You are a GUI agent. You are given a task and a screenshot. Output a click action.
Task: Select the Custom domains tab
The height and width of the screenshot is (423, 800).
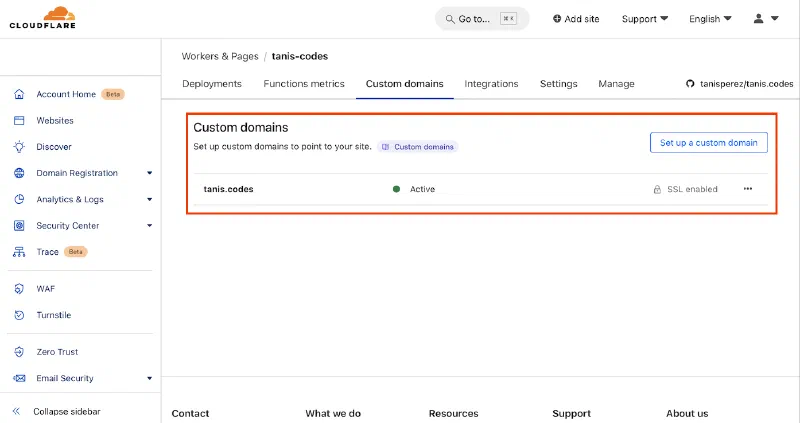pyautogui.click(x=405, y=84)
